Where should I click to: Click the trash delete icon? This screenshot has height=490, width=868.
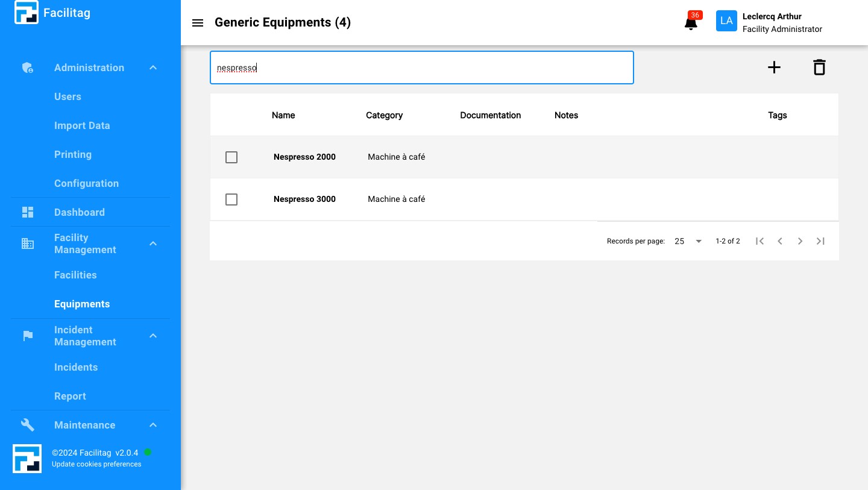819,68
